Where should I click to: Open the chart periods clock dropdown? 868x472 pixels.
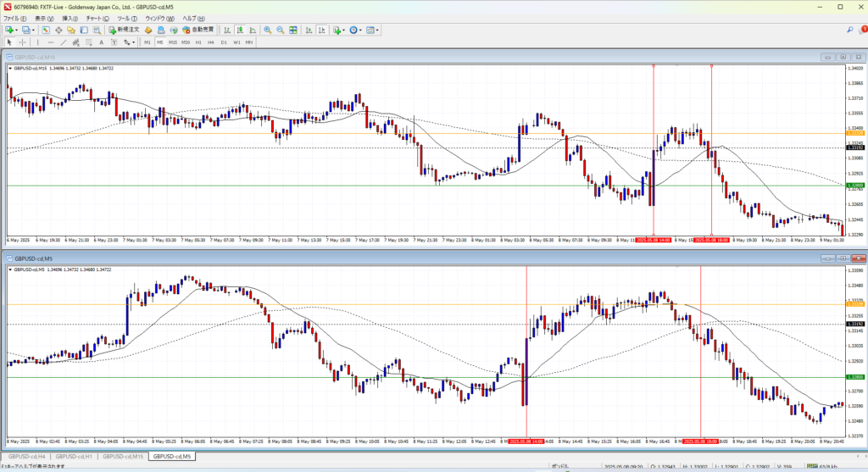360,30
